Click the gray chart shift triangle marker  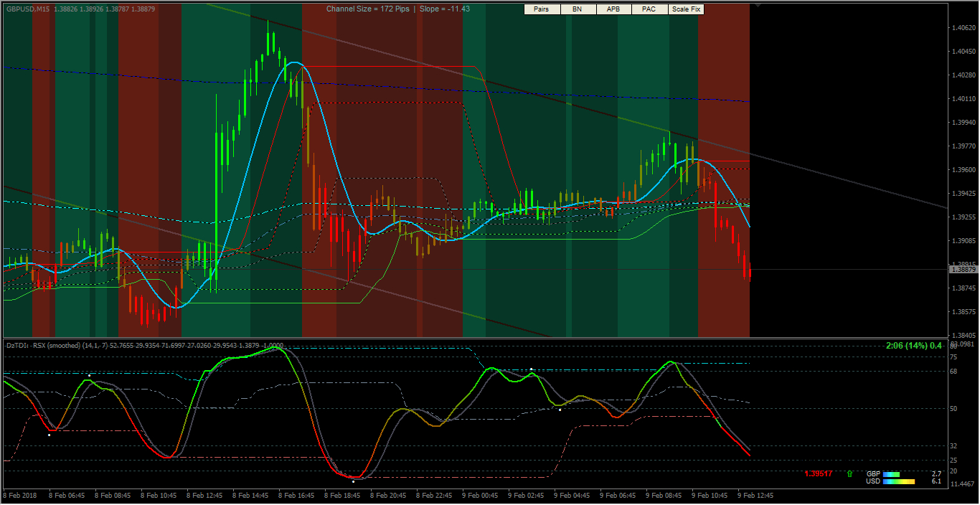(758, 5)
